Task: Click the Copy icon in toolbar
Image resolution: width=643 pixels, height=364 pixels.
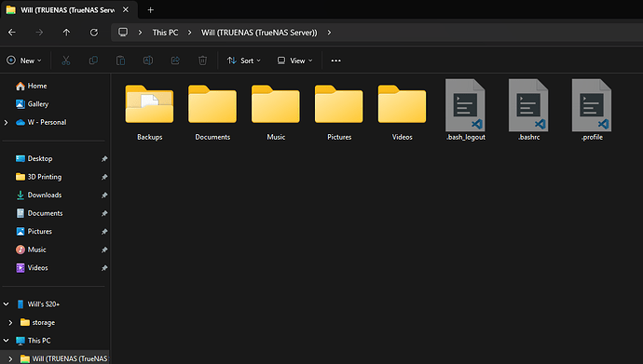Action: pyautogui.click(x=93, y=61)
